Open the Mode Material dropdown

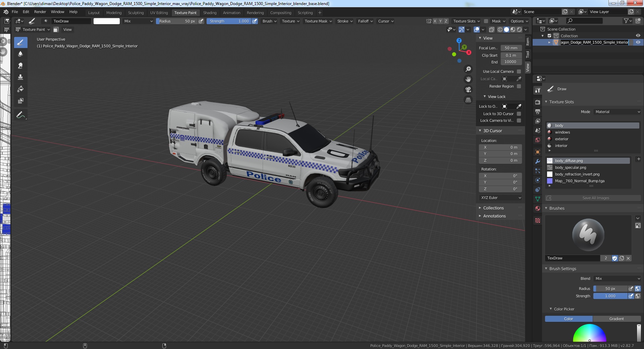coord(617,112)
